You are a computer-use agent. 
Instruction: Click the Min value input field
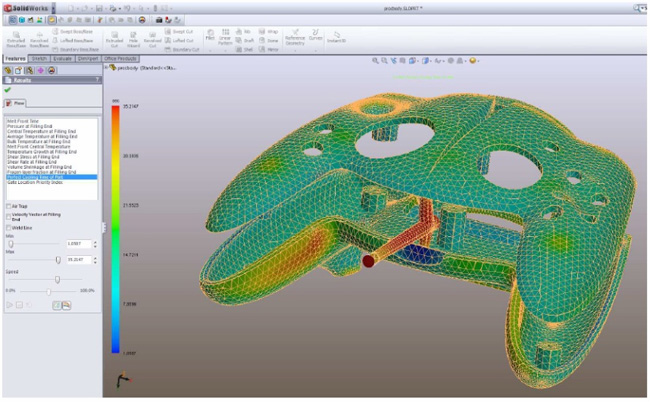pos(79,244)
